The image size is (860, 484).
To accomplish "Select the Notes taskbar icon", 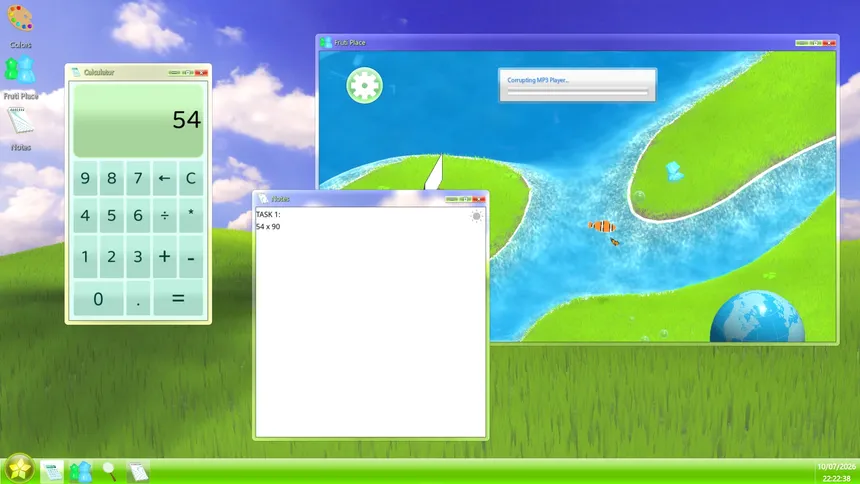I will coord(138,471).
